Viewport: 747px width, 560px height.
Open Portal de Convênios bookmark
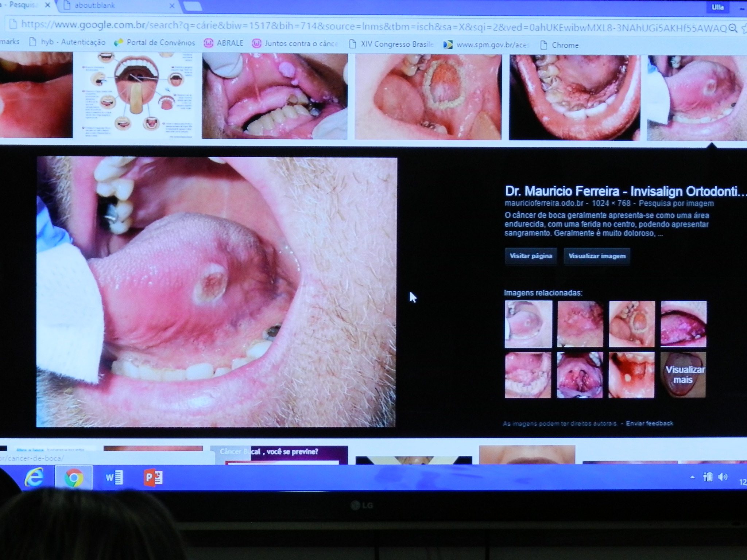154,43
